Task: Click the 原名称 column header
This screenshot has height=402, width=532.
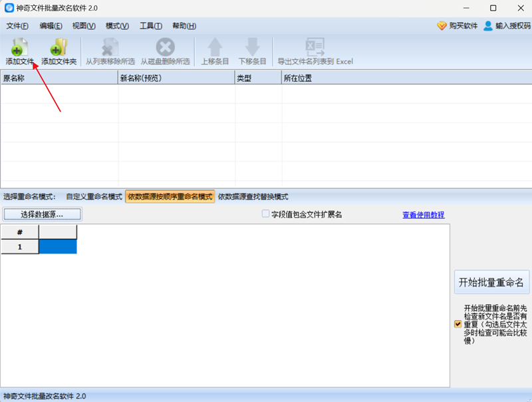Action: [x=59, y=78]
